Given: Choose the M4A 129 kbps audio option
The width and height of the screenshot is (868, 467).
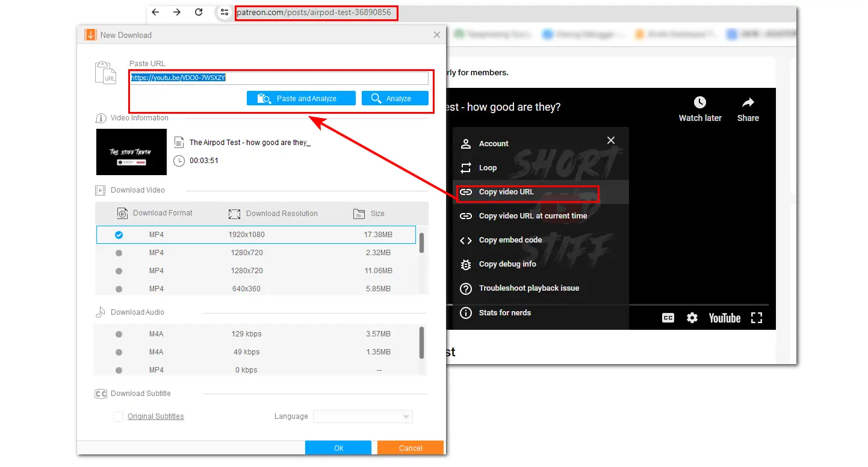Looking at the screenshot, I should [x=119, y=334].
